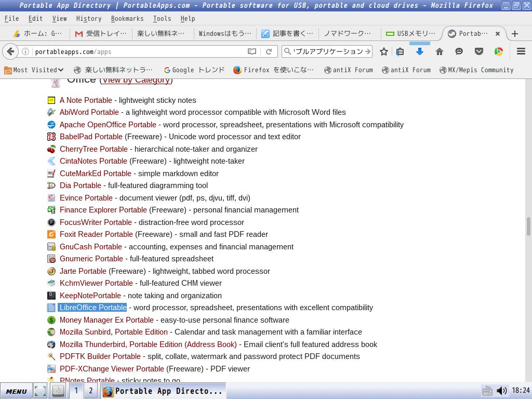The width and height of the screenshot is (532, 399).
Task: Click the Mozilla Thunderbird icon
Action: coord(51,344)
